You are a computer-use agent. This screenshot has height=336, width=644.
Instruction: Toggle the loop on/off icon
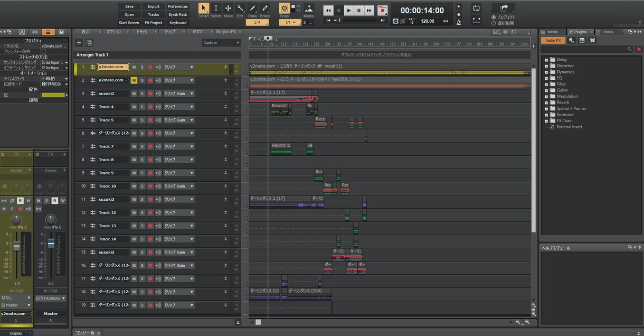pos(477,8)
